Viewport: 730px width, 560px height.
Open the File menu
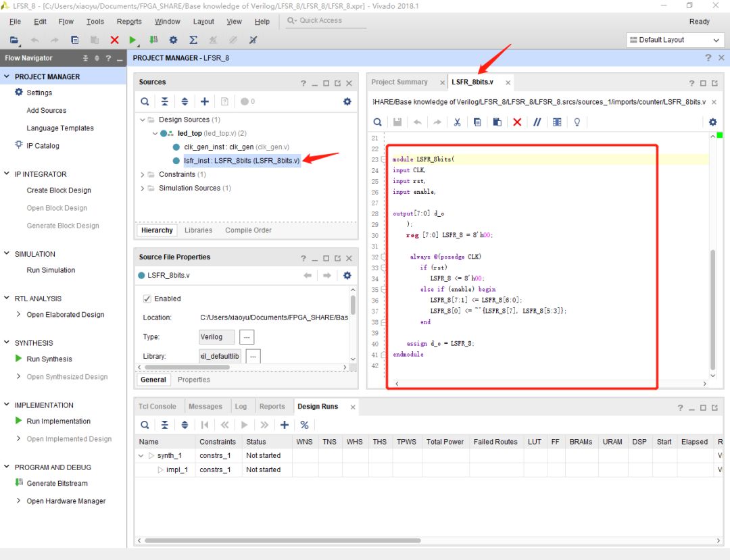pyautogui.click(x=15, y=22)
